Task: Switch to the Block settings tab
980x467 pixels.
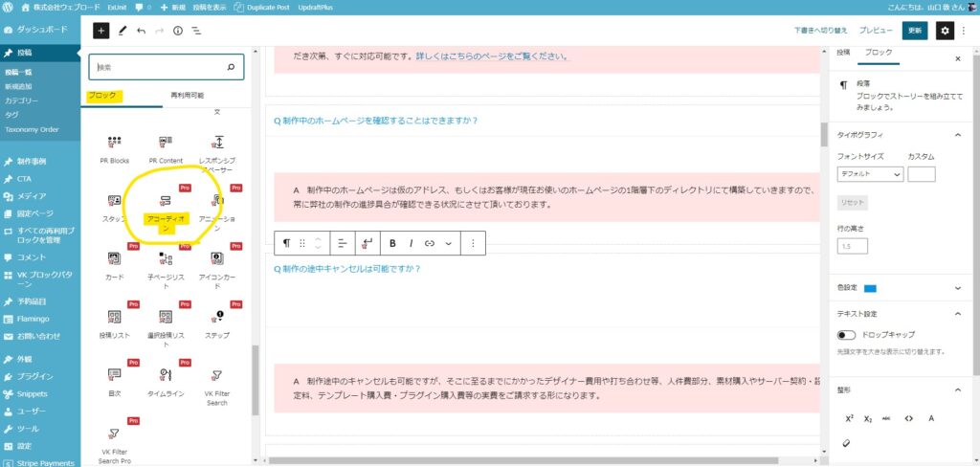Action: tap(879, 53)
